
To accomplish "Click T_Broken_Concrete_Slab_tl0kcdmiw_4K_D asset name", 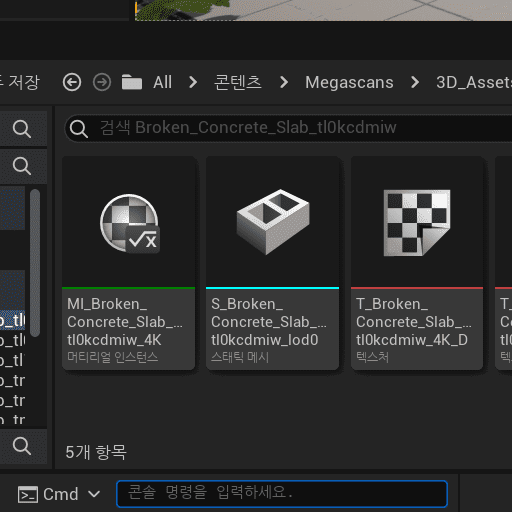I will [x=413, y=322].
